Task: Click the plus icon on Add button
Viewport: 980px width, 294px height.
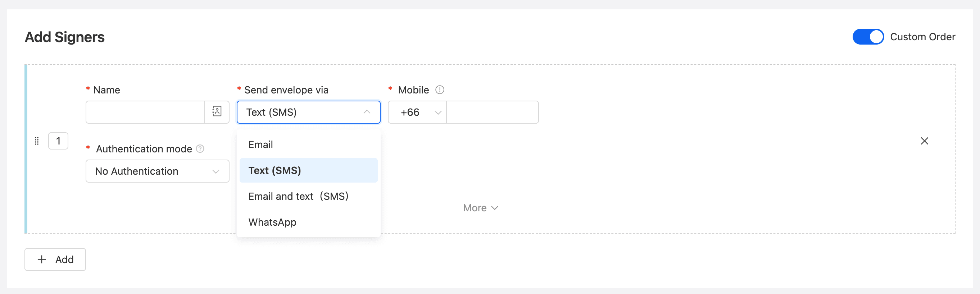Action: pos(42,259)
